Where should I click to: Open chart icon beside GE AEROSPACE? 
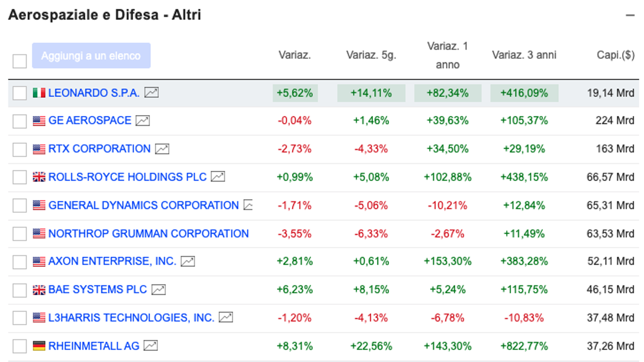pyautogui.click(x=143, y=121)
